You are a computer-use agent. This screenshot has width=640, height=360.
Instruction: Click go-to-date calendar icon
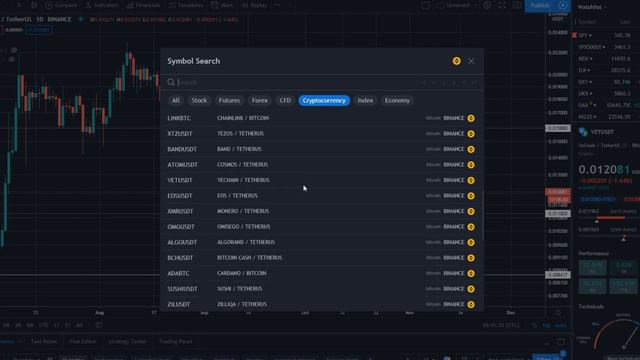coord(99,325)
